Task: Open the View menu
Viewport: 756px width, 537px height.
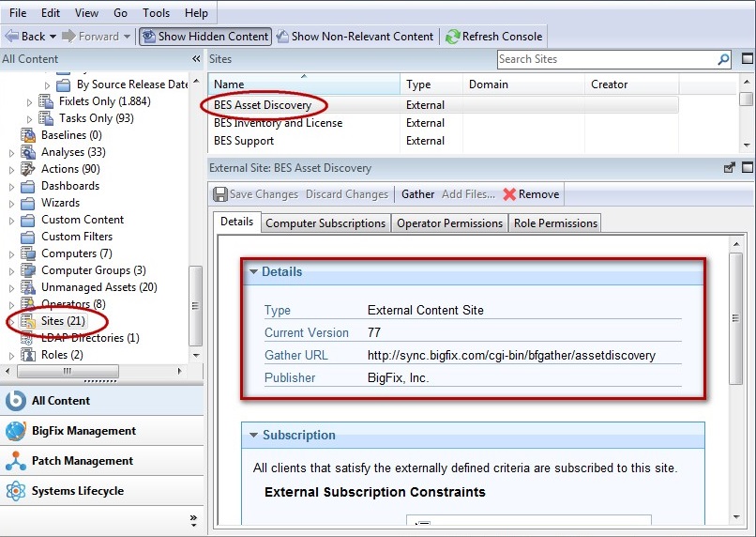Action: click(86, 13)
